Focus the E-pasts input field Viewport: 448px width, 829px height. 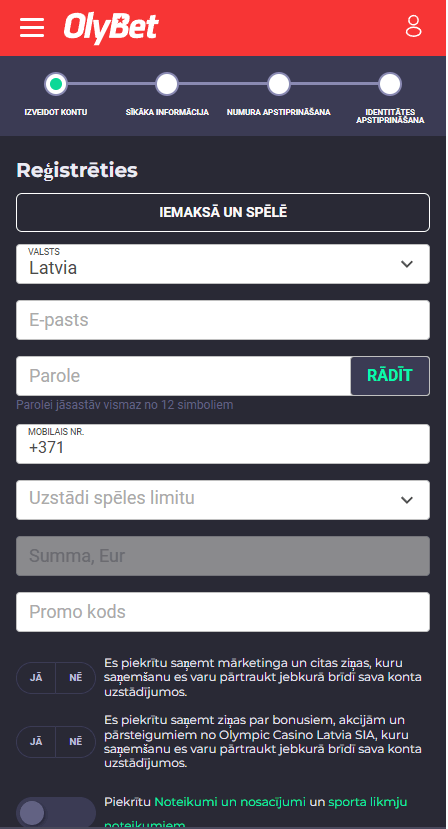click(x=223, y=320)
